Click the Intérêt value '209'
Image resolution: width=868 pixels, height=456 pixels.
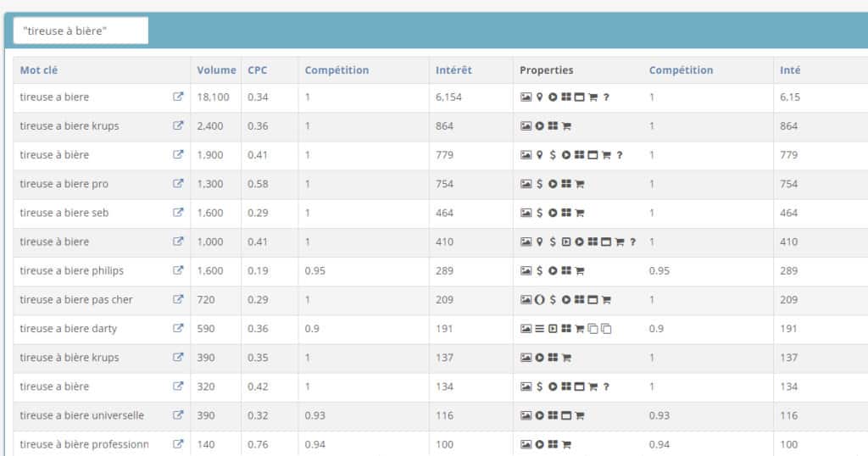point(444,299)
